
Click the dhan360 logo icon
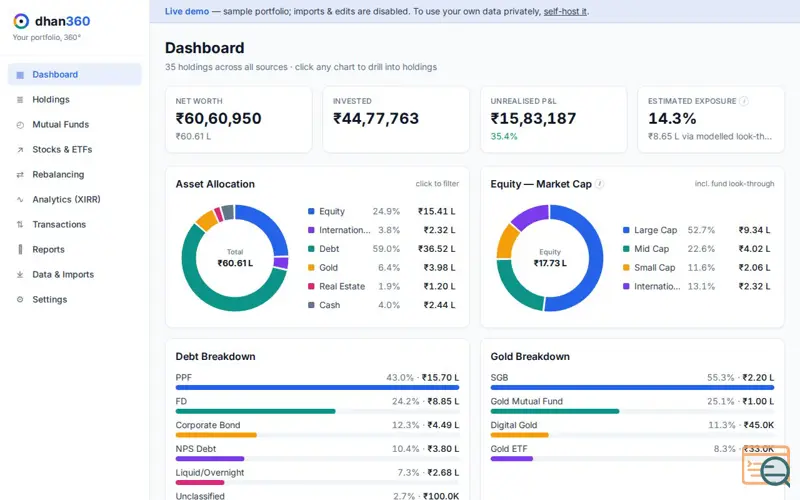click(21, 21)
